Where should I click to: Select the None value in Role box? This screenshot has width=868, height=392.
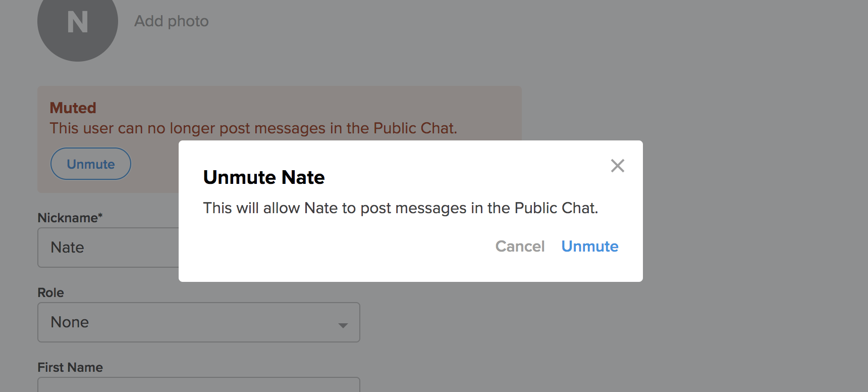[70, 322]
